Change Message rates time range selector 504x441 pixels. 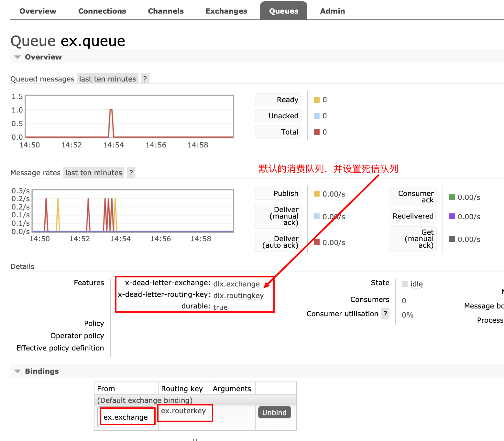pyautogui.click(x=93, y=173)
